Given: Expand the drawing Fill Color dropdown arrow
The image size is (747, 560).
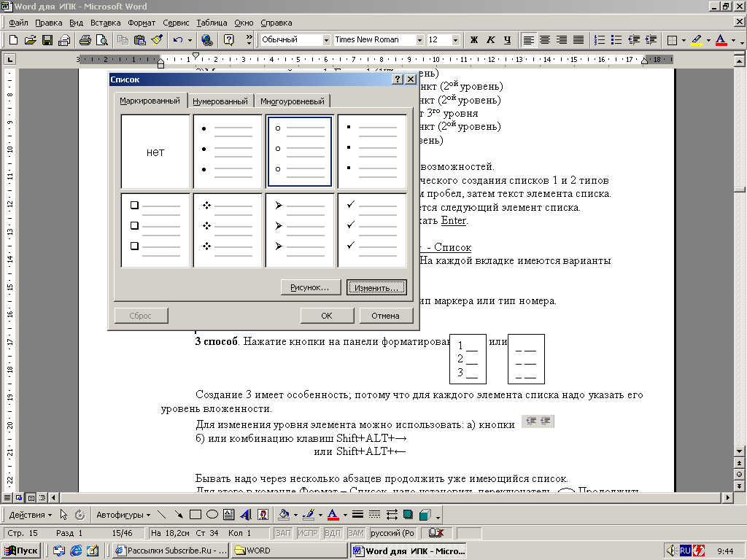Looking at the screenshot, I should (x=295, y=515).
